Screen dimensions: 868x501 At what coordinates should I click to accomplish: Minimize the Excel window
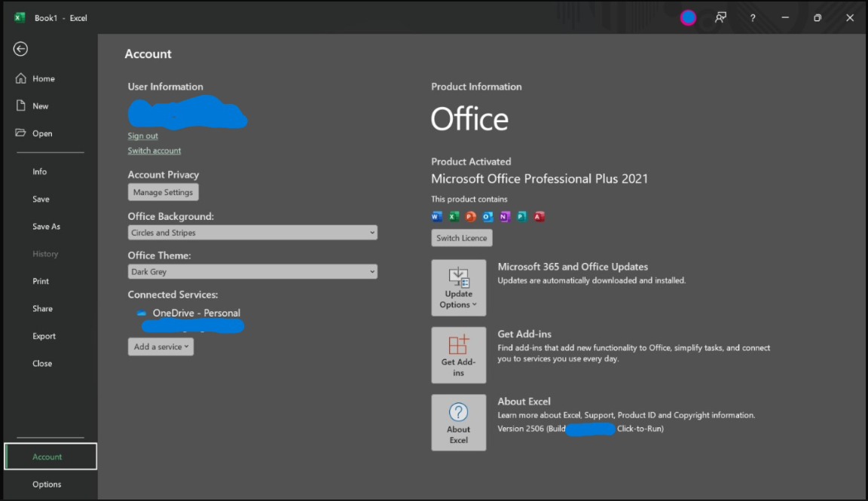[785, 18]
